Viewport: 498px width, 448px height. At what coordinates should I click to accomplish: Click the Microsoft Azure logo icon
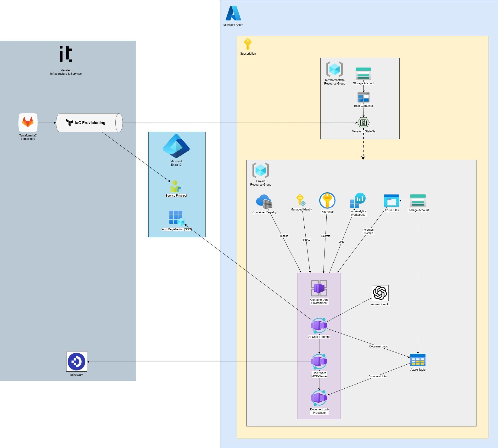point(233,13)
